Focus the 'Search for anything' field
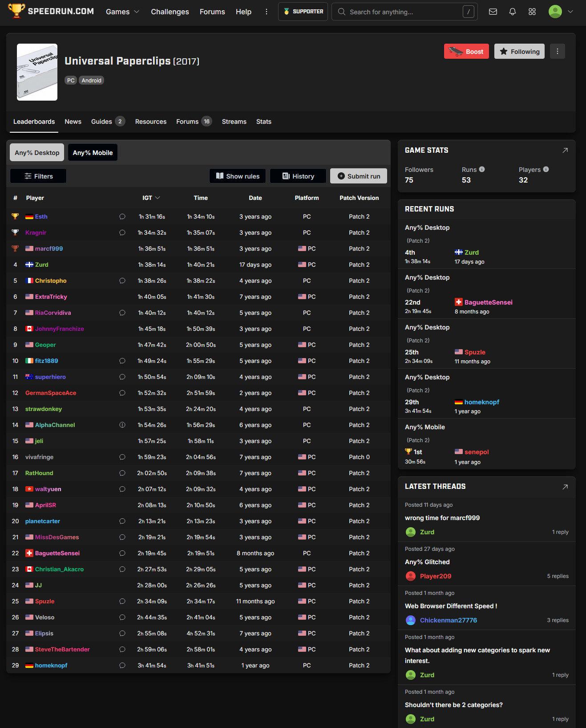586x728 pixels. [x=400, y=12]
